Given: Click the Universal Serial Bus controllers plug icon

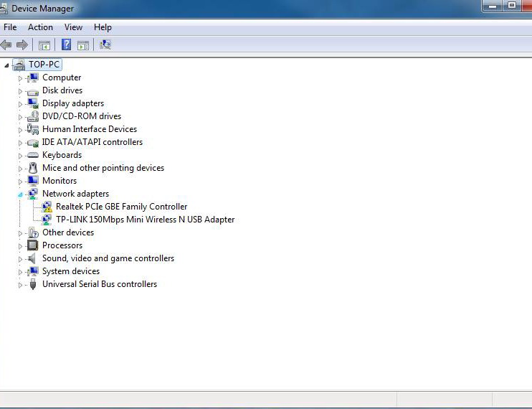Looking at the screenshot, I should click(33, 284).
